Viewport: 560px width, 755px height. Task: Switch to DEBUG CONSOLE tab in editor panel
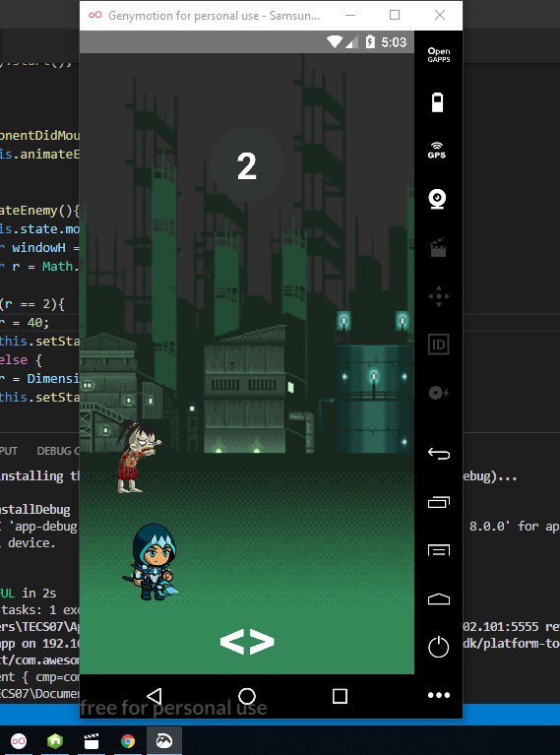pos(58,451)
